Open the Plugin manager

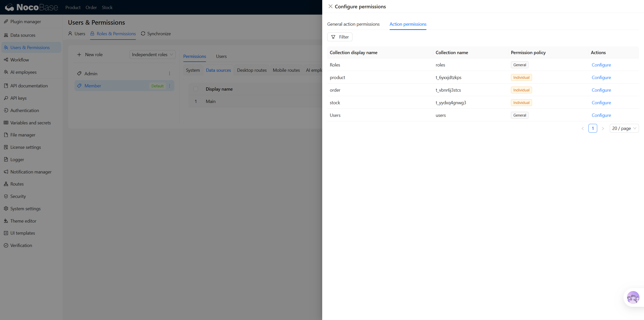click(25, 21)
